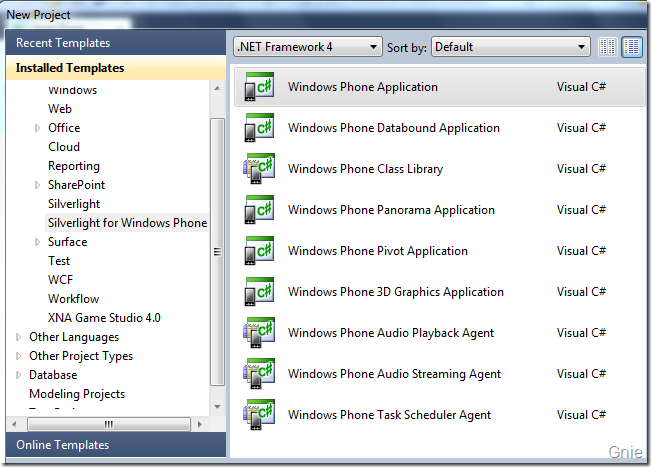Select Silverlight for Windows Phone category
The image size is (651, 467).
[x=127, y=223]
